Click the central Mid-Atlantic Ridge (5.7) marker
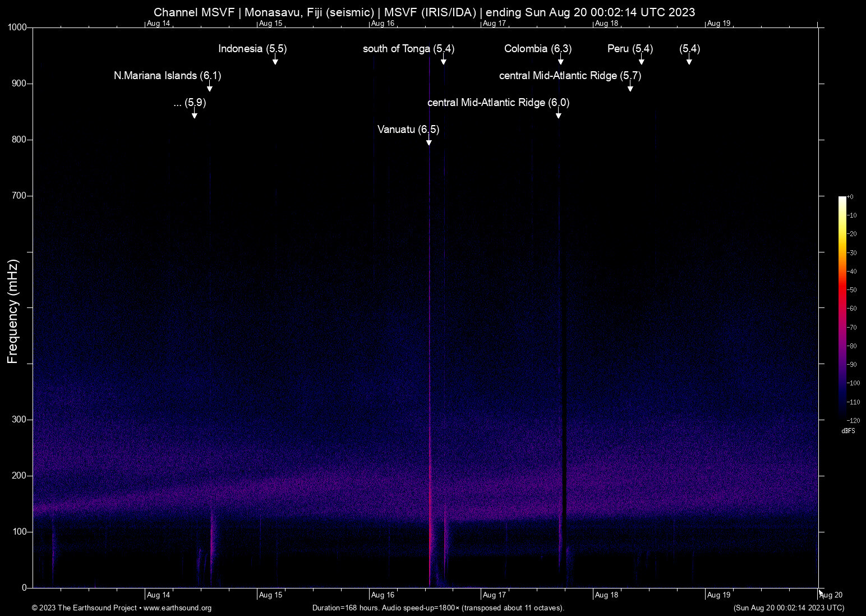866x616 pixels. pos(630,89)
